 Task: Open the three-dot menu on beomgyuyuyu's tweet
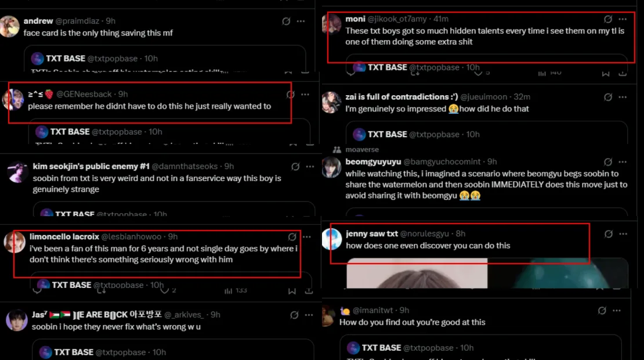(623, 162)
